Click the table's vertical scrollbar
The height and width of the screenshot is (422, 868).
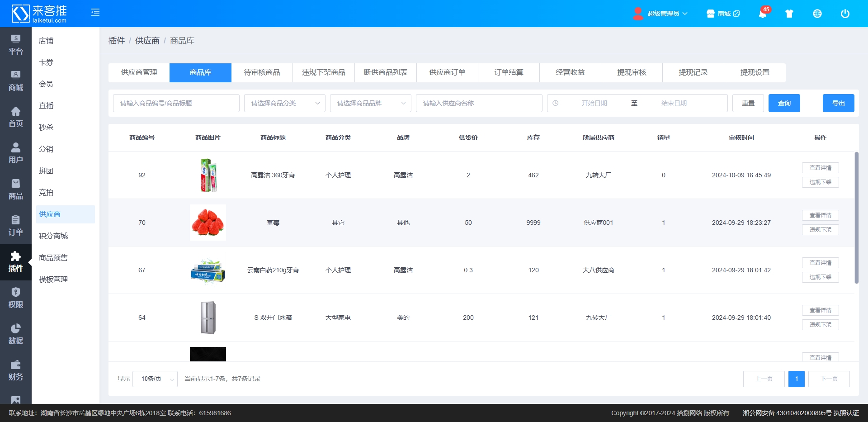coord(856,217)
